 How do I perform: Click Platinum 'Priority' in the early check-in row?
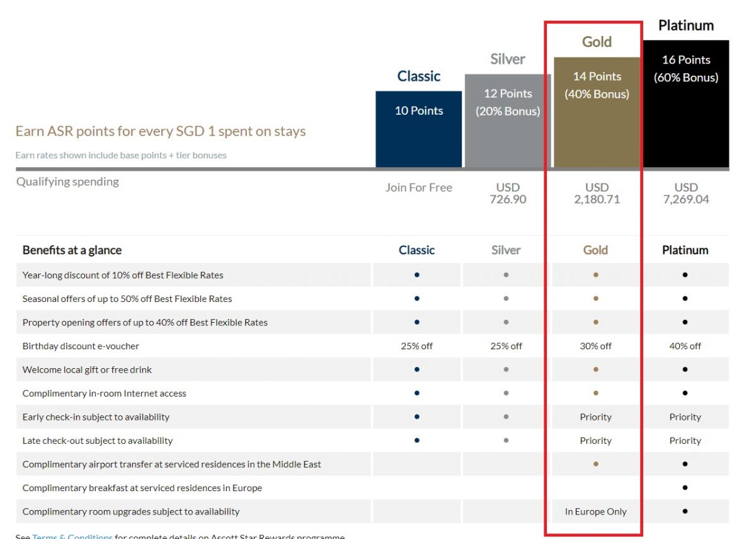click(685, 417)
